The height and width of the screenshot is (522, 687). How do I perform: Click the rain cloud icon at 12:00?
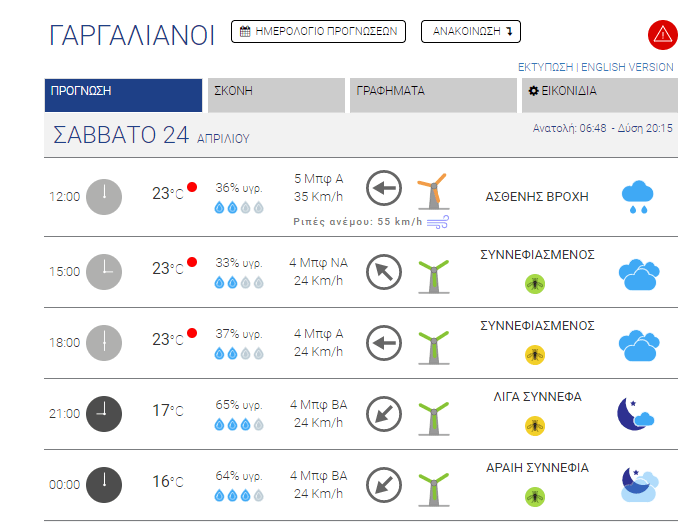coord(637,197)
